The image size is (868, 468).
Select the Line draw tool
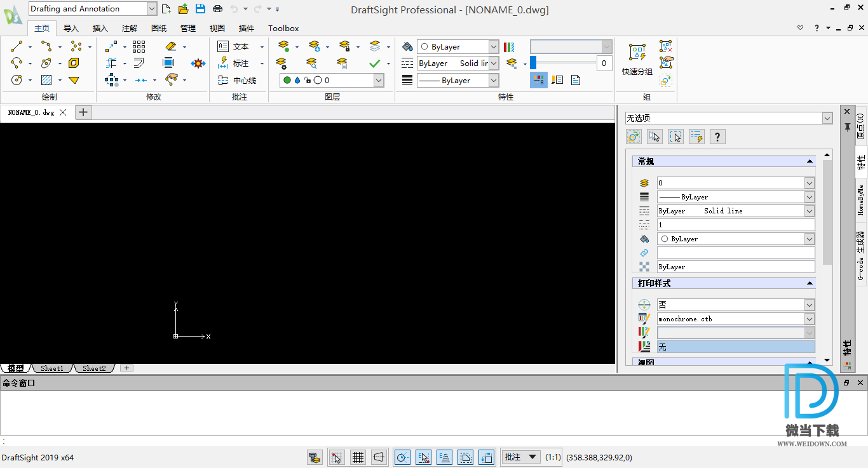(17, 46)
